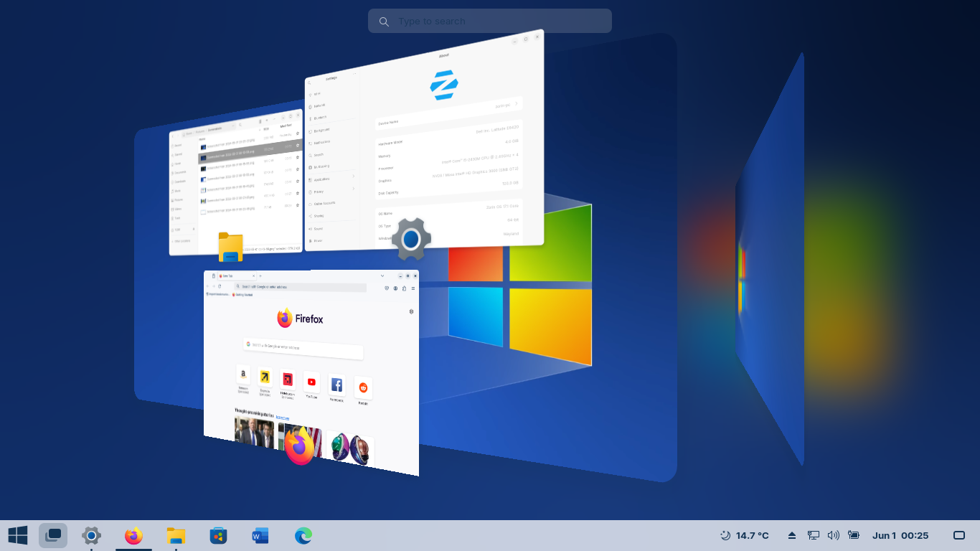Open Documents in the Files sidebar
This screenshot has height=551, width=980.
coord(179,172)
